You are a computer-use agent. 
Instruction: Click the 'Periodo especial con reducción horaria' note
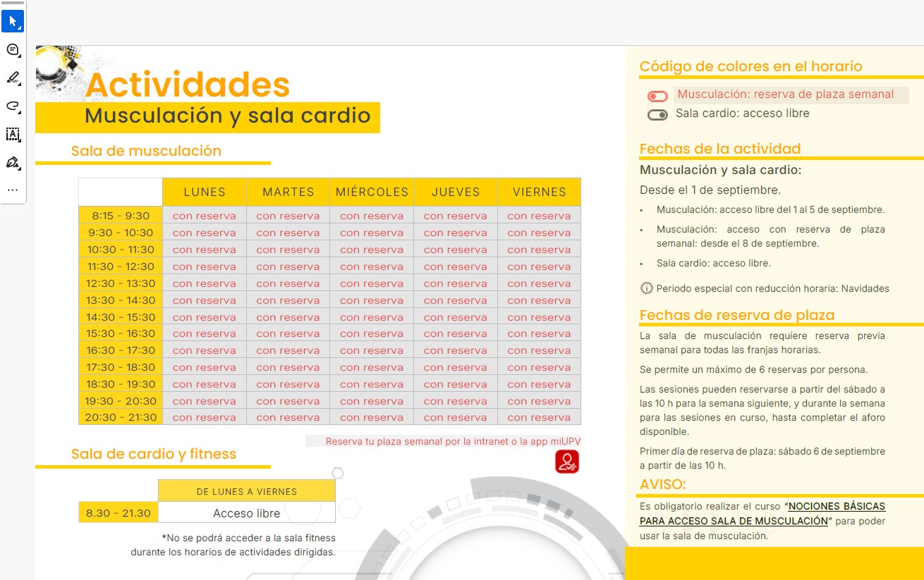(x=772, y=288)
